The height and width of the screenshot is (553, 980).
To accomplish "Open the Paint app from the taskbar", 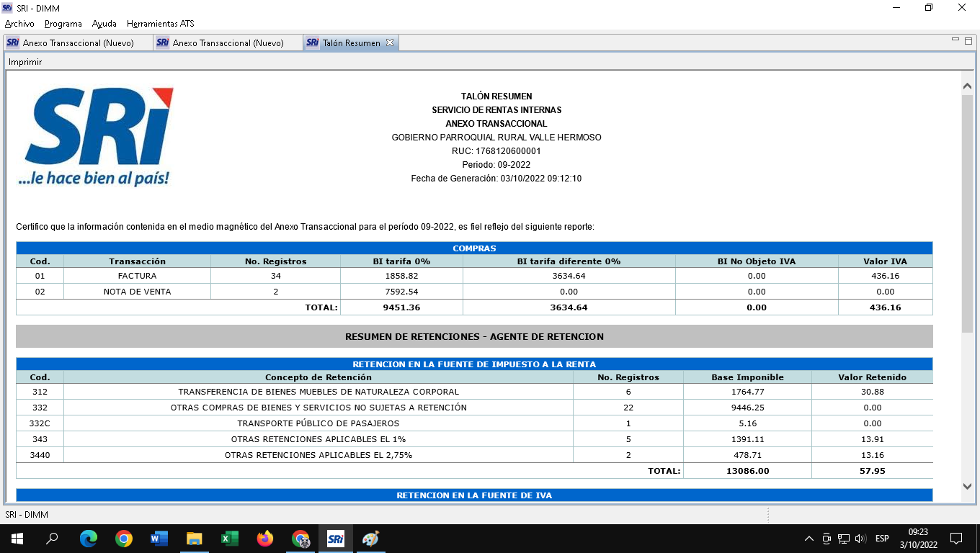I will pos(370,539).
